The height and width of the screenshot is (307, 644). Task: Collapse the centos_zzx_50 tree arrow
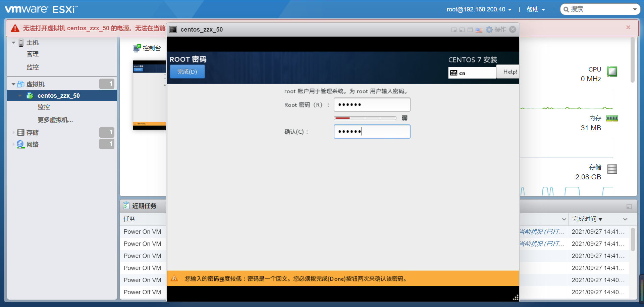point(20,96)
